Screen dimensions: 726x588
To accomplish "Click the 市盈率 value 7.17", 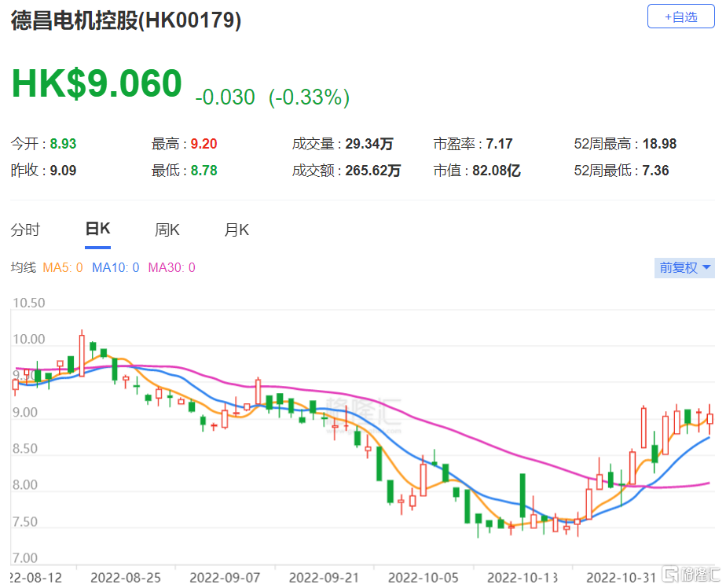I will tap(499, 144).
